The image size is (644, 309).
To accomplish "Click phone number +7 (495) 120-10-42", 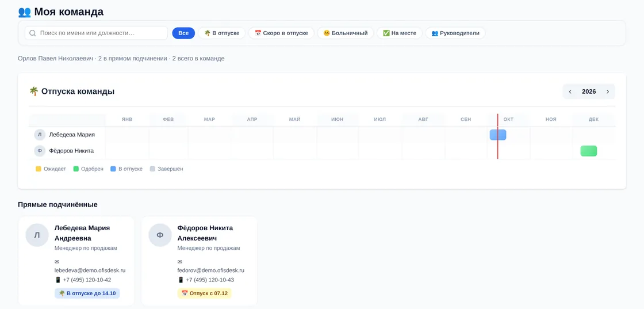I will [x=87, y=280].
